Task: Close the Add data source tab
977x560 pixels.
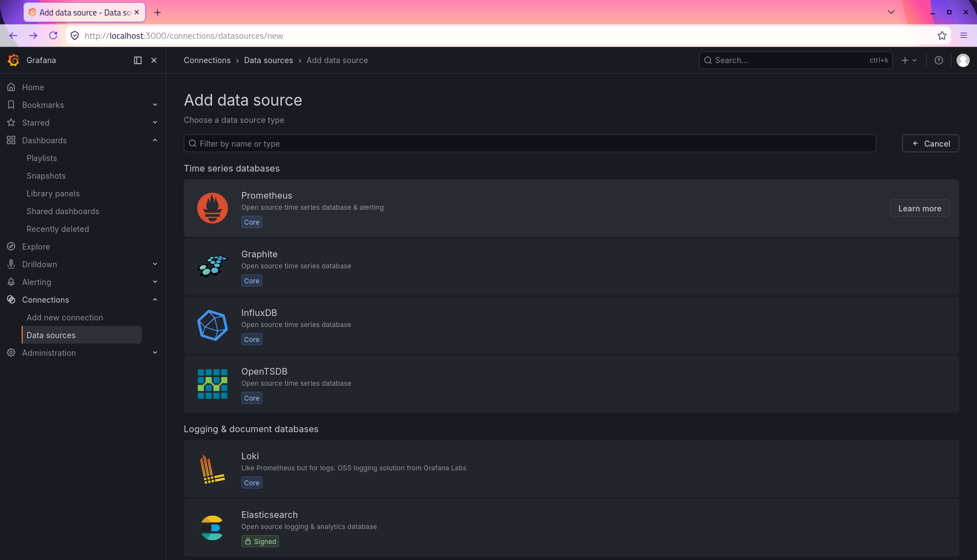Action: coord(137,12)
